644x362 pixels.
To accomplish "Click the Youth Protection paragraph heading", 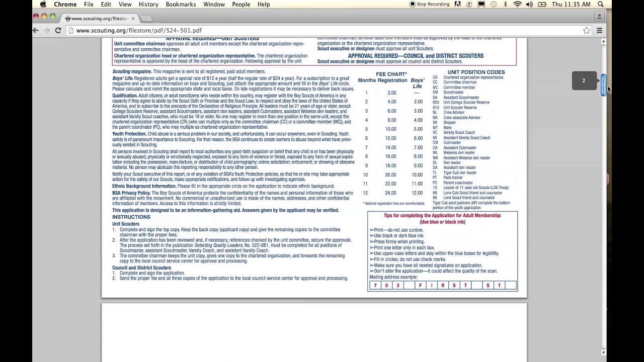I will tap(129, 134).
